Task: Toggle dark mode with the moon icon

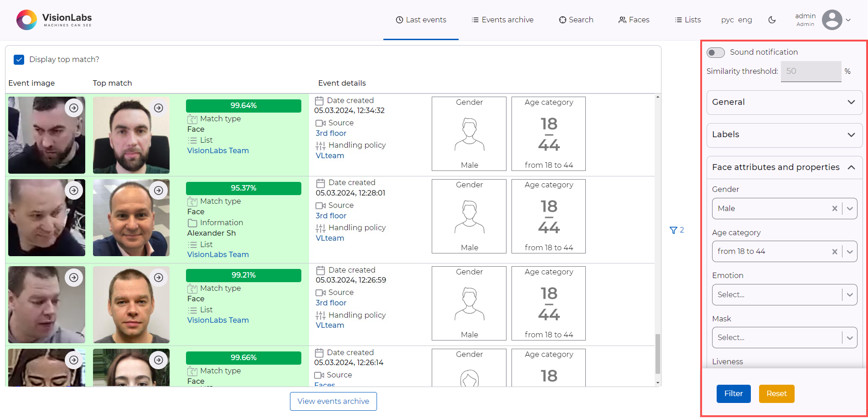Action: [772, 20]
